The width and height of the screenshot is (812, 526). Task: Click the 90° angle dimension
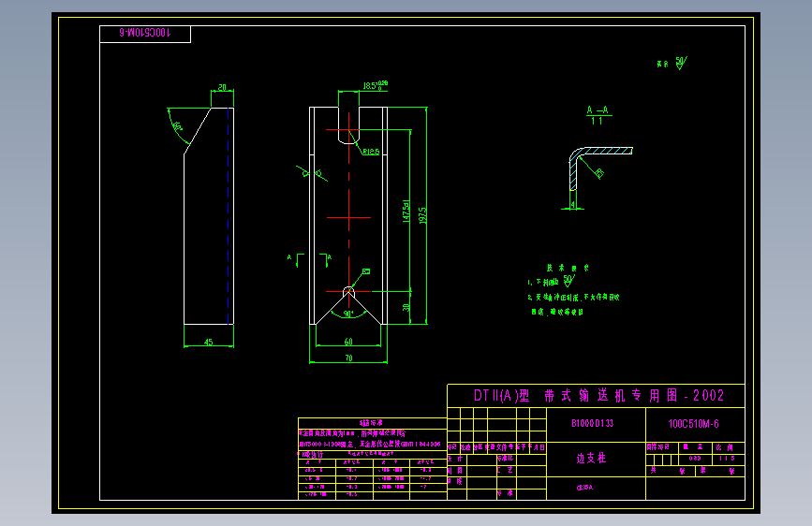tap(348, 314)
